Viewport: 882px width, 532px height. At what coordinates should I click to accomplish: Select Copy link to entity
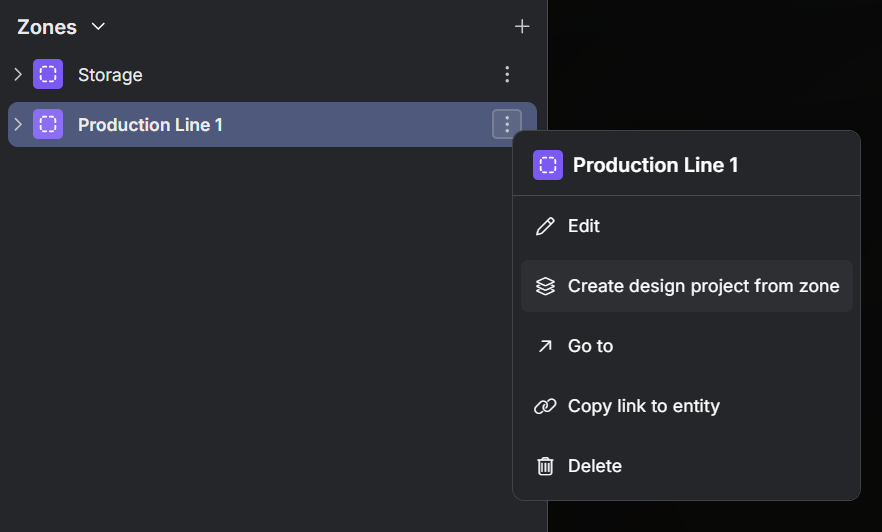point(643,406)
